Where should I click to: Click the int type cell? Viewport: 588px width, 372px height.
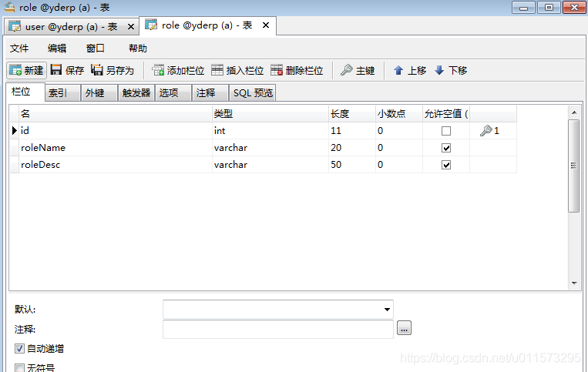point(270,131)
